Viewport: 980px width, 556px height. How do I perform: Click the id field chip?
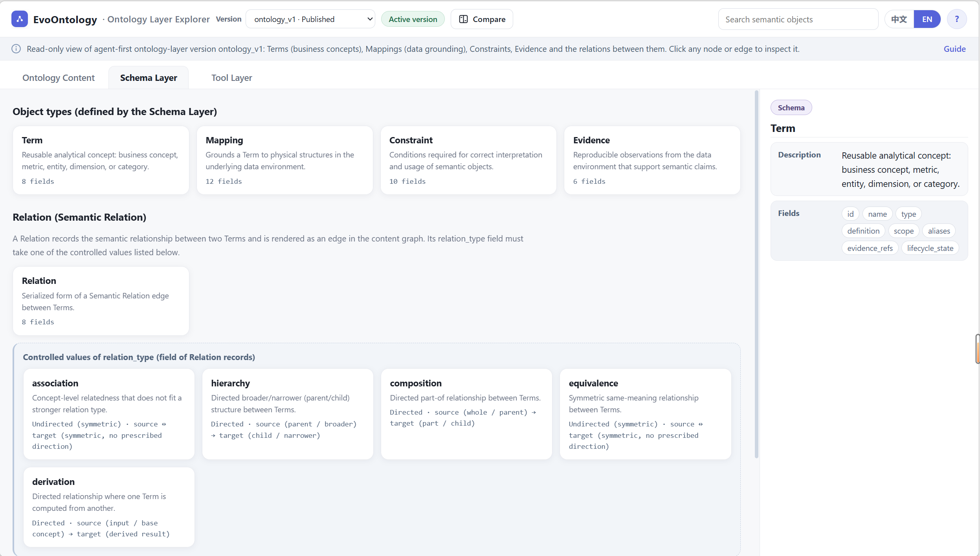(850, 214)
